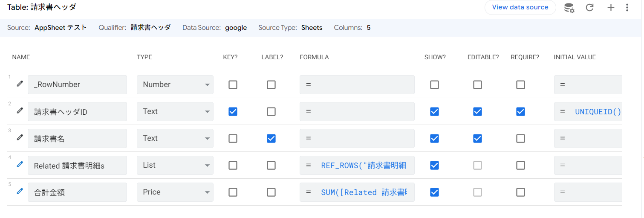The image size is (644, 218).
Task: Click the 請求書名 column name field
Action: click(x=77, y=138)
